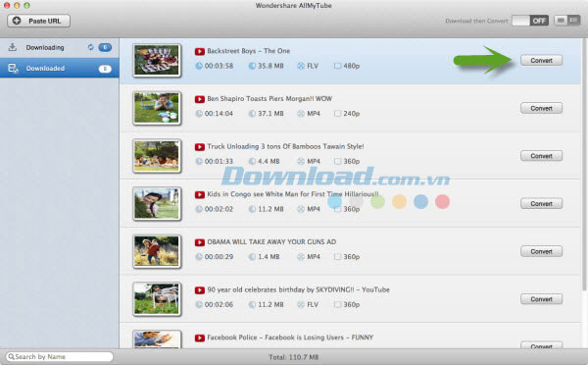Click YouTube icon beside Truck Unloading title
This screenshot has width=588, height=365.
[x=200, y=147]
